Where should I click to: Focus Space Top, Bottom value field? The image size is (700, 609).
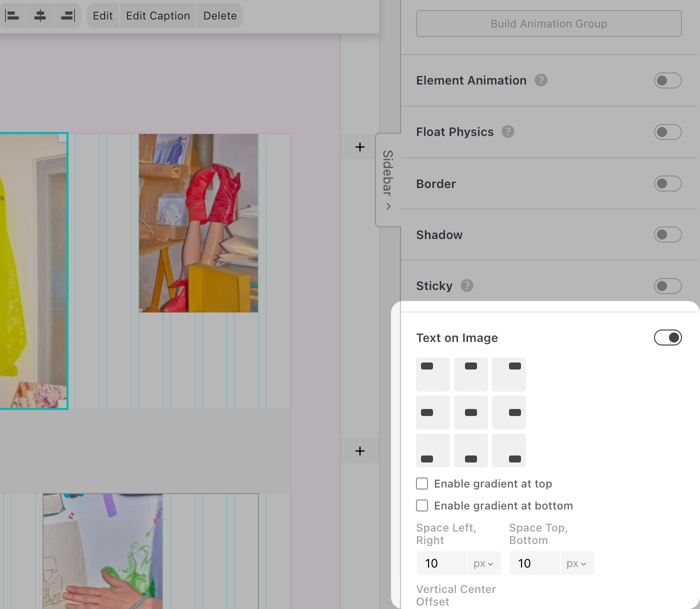[x=534, y=563]
